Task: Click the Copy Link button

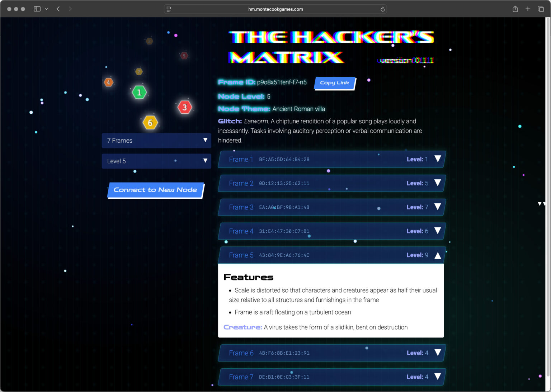Action: [x=334, y=83]
